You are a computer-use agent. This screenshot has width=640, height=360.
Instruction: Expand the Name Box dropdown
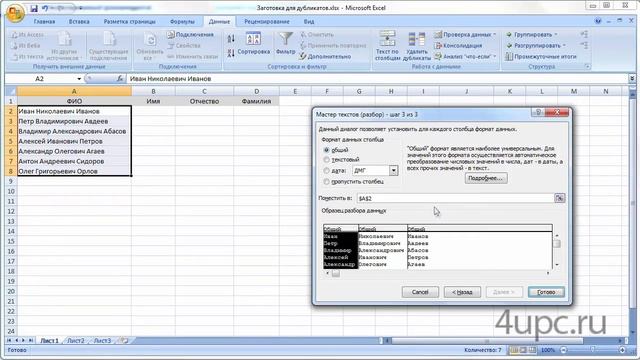tap(79, 79)
